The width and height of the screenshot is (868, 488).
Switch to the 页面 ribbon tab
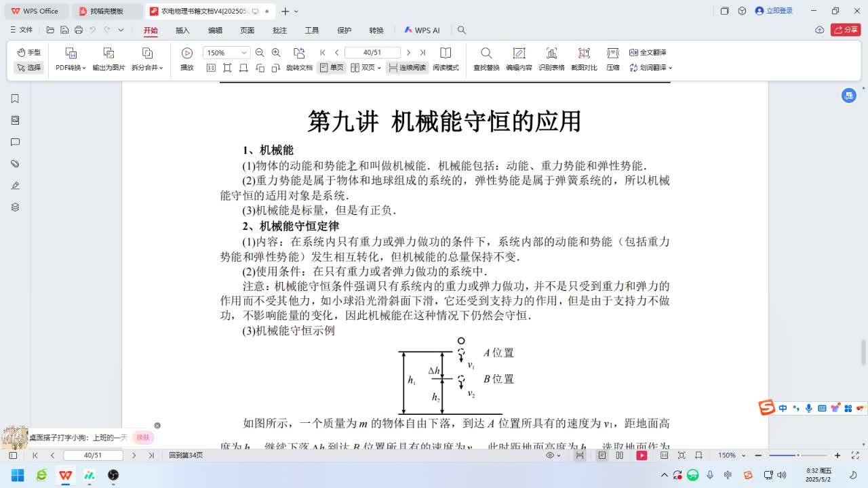(x=248, y=30)
